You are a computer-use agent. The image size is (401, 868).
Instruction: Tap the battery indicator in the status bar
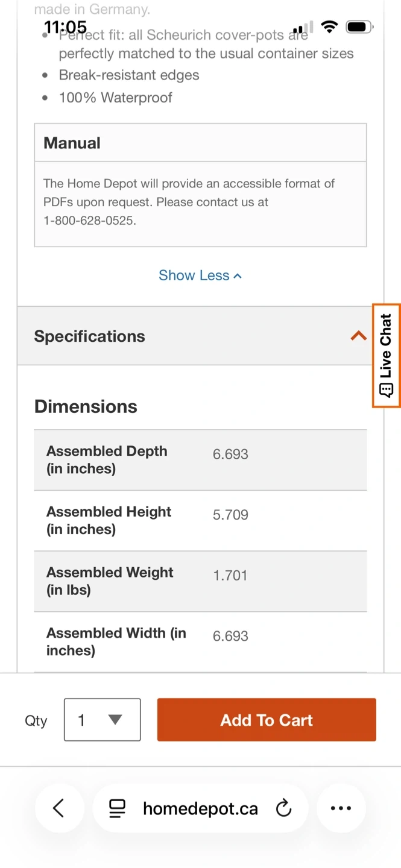click(359, 27)
